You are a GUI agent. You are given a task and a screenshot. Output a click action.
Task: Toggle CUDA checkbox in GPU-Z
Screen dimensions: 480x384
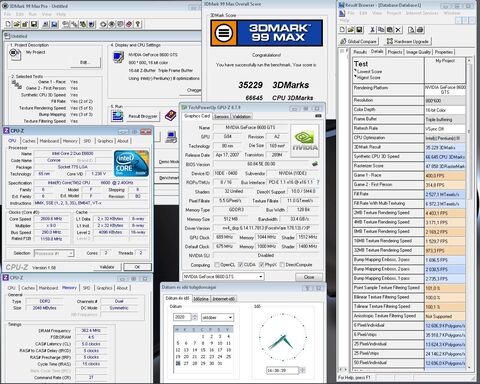click(240, 265)
